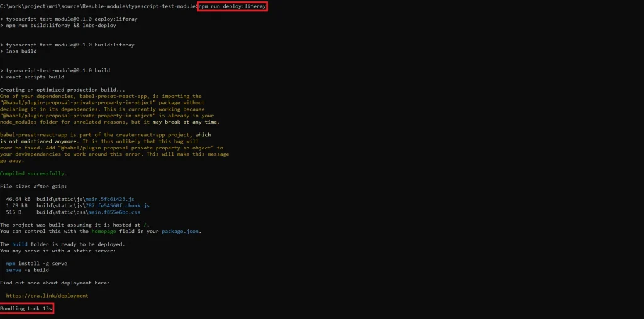Click the highlighted npm run deploy:liferay command
Image resolution: width=644 pixels, height=319 pixels.
[x=232, y=6]
